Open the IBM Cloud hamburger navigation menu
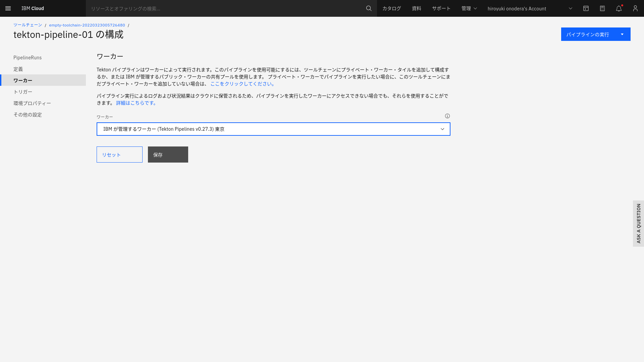644x362 pixels. pos(8,8)
